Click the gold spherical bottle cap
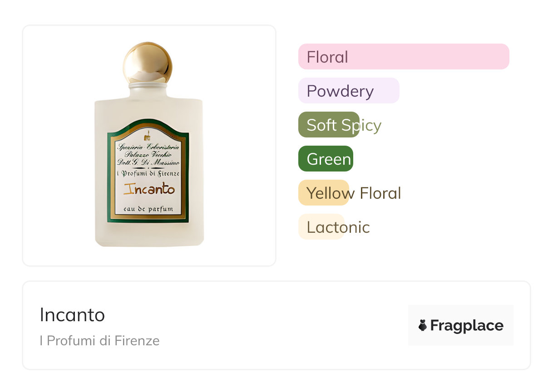553x392 pixels. point(148,62)
